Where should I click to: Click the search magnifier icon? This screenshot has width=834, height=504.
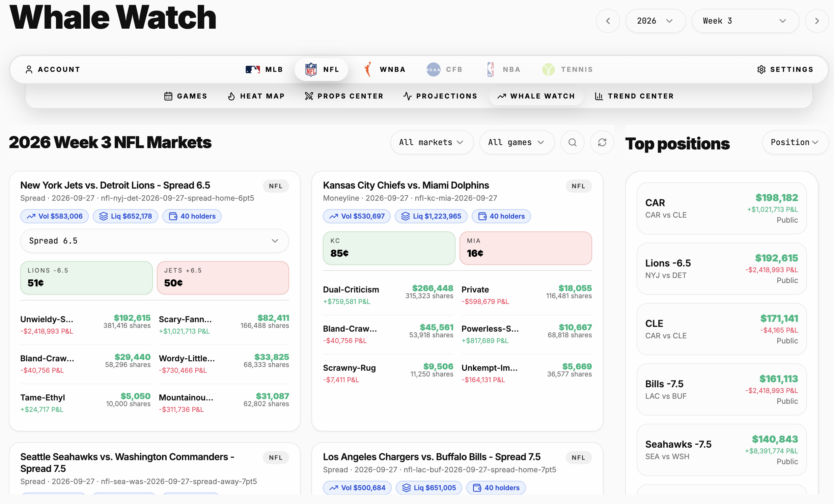572,142
